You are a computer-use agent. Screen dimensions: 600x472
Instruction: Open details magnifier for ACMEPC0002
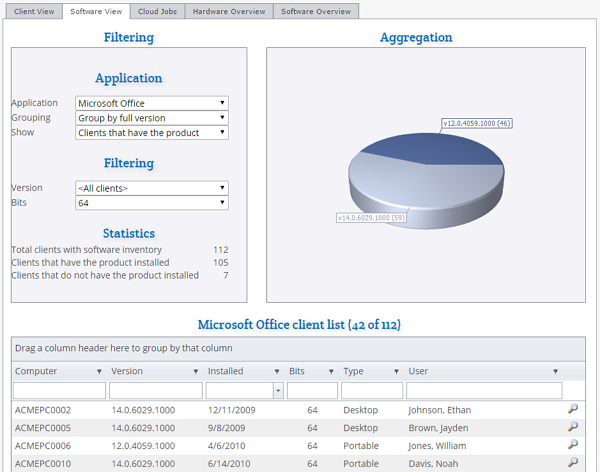click(x=572, y=409)
